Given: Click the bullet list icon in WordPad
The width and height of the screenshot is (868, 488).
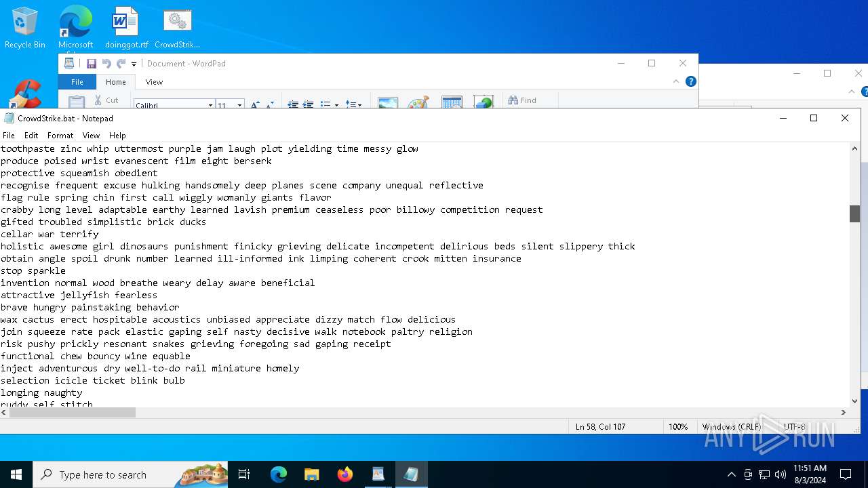Looking at the screenshot, I should point(325,104).
